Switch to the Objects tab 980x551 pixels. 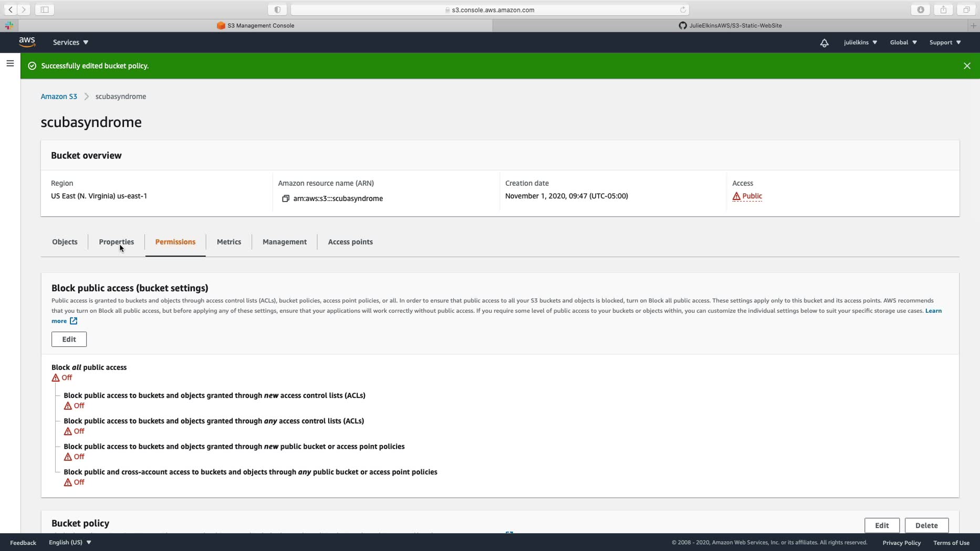65,242
